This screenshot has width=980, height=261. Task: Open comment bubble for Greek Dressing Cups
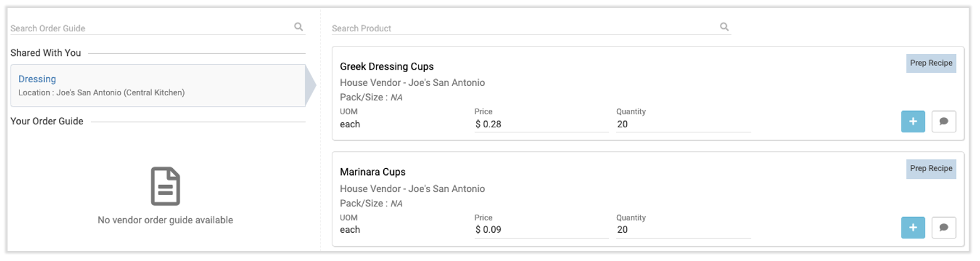[x=944, y=122]
